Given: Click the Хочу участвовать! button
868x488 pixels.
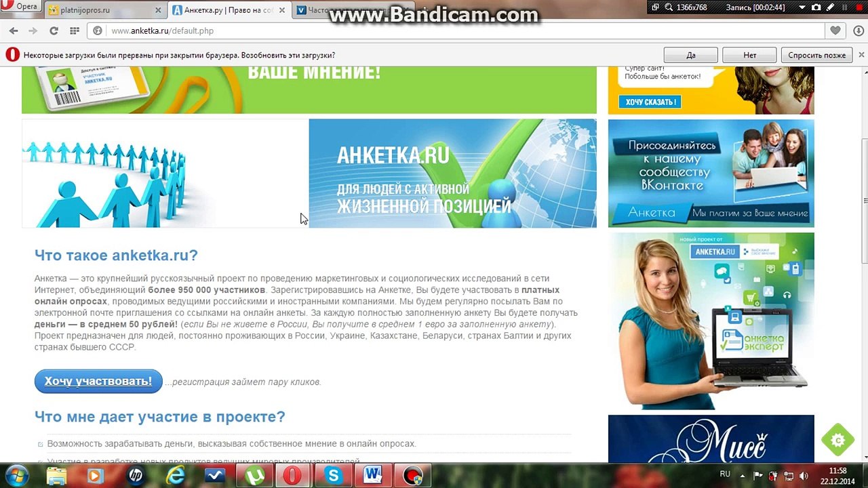Looking at the screenshot, I should point(98,381).
